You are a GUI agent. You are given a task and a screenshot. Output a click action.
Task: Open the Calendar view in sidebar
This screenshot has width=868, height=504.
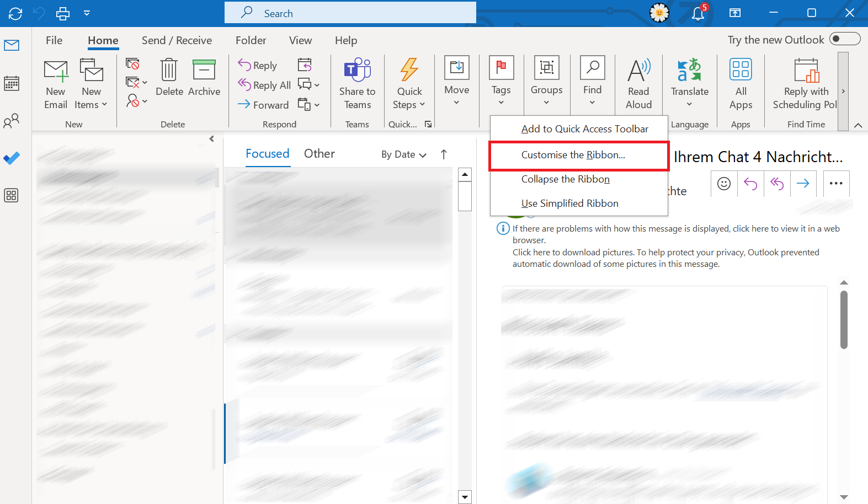[x=12, y=83]
